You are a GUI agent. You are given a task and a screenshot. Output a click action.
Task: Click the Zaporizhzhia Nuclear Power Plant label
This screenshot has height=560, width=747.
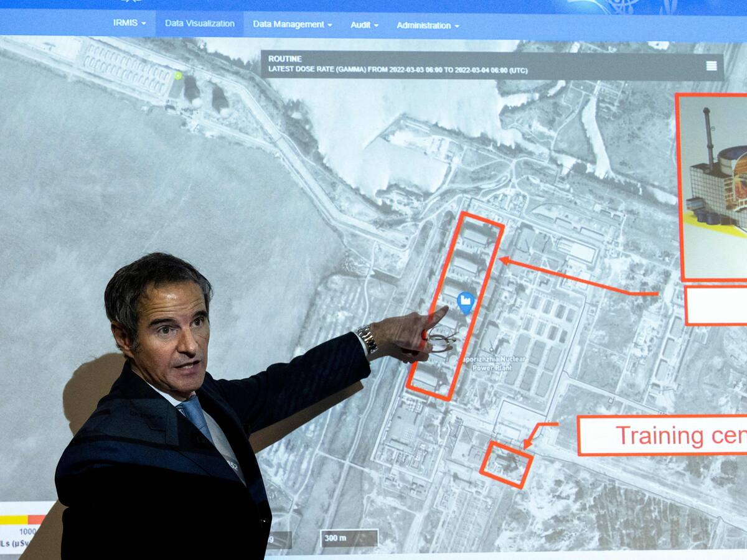[495, 362]
